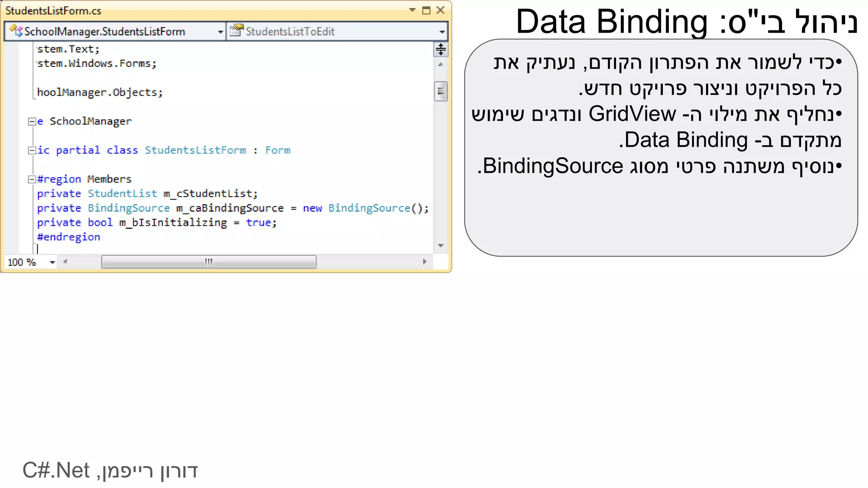This screenshot has height=488, width=868.
Task: Collapse the #region Members block
Action: click(x=32, y=180)
